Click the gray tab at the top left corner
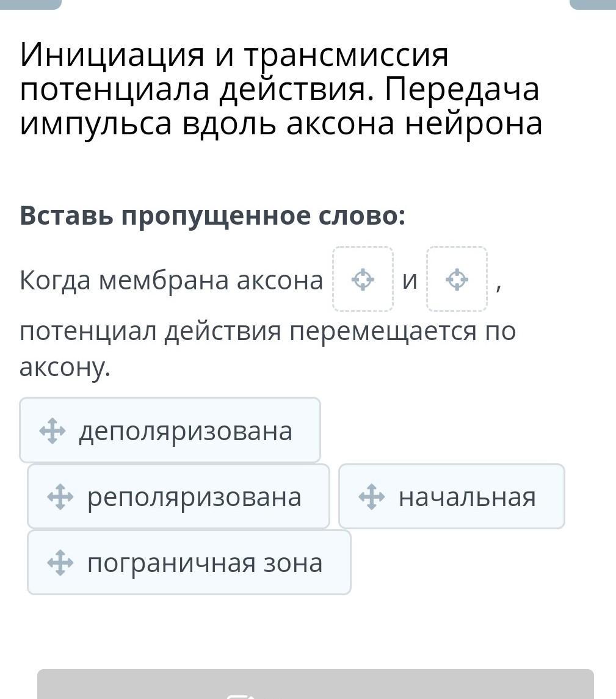 [x=31, y=4]
